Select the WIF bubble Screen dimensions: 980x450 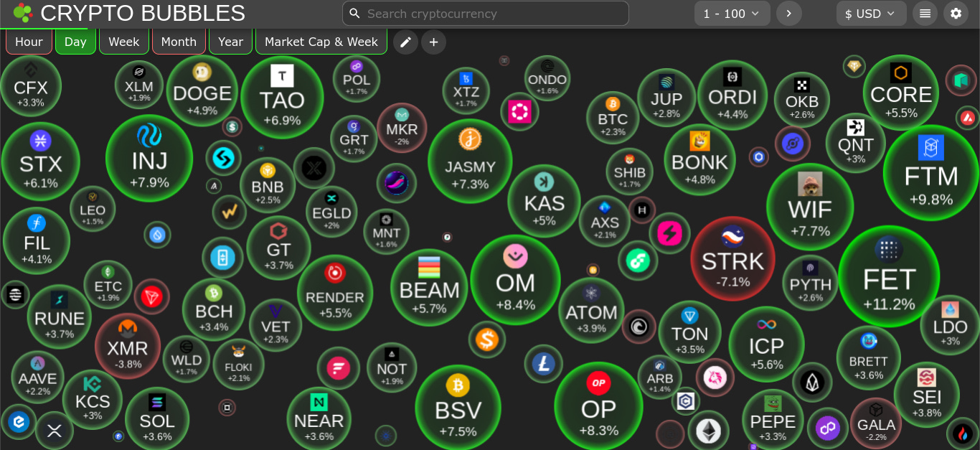point(810,207)
